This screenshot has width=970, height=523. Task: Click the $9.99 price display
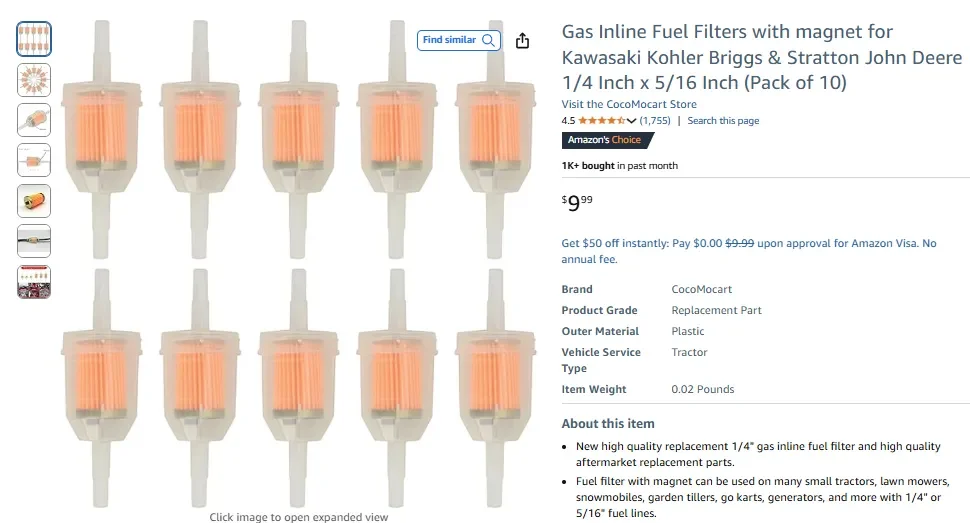click(x=578, y=203)
